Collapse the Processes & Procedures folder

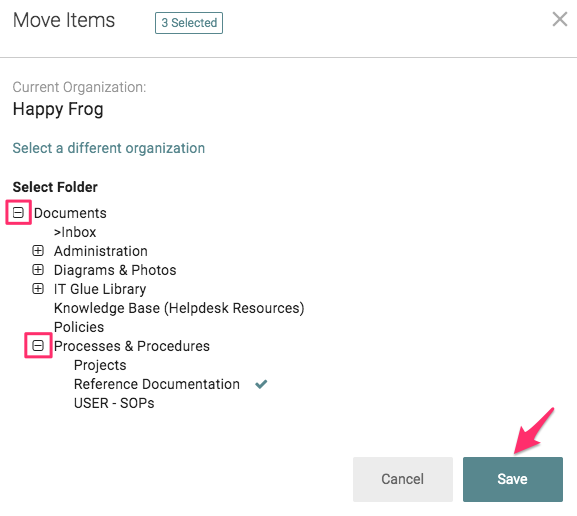point(38,346)
